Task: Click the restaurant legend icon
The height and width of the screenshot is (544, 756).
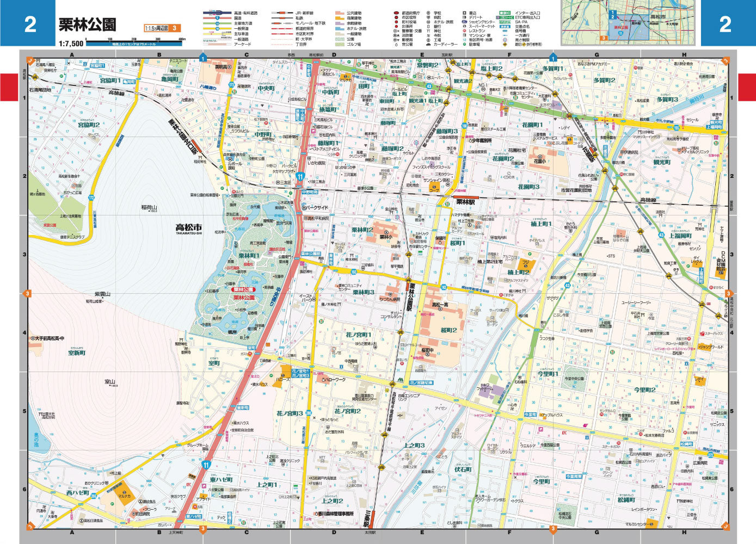Action: [x=465, y=31]
